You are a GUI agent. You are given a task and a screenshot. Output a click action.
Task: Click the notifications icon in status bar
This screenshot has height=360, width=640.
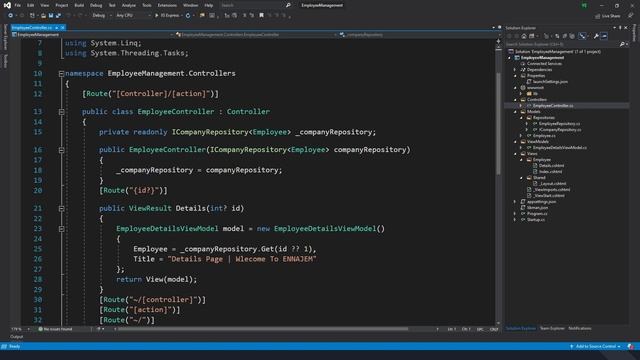click(x=631, y=347)
